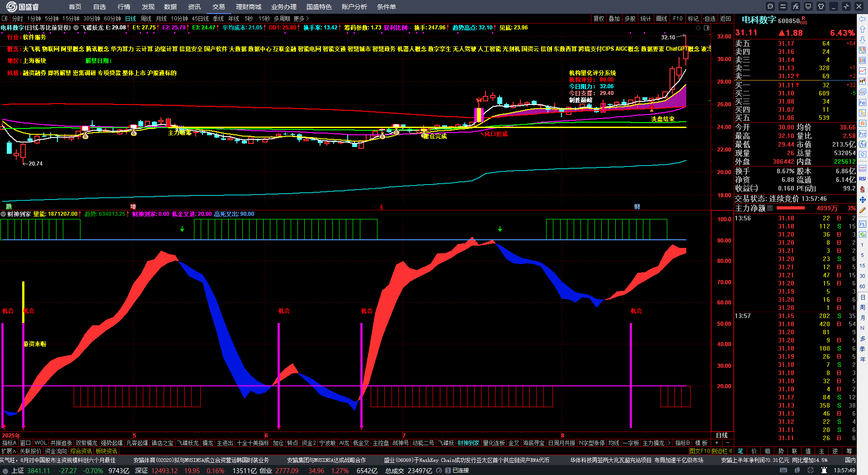
Task: Click the 返回 back button
Action: (x=725, y=19)
